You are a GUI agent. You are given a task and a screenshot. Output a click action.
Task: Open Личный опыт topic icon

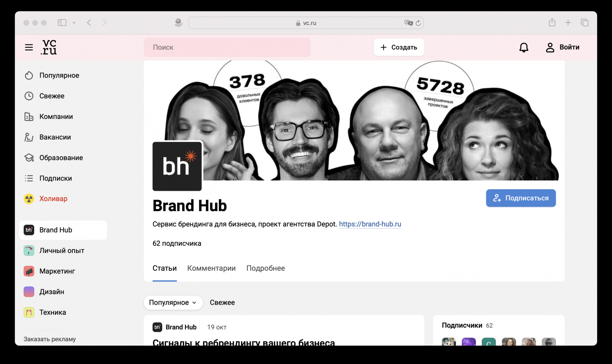tap(29, 250)
